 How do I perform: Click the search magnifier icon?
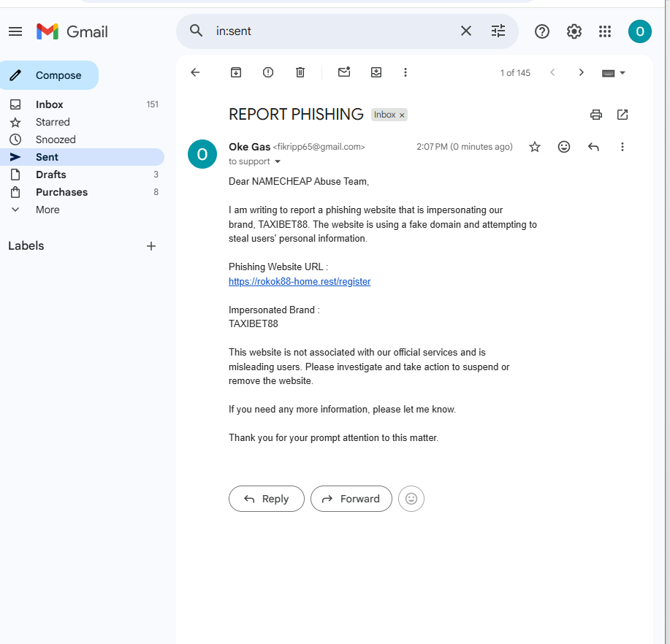[196, 31]
